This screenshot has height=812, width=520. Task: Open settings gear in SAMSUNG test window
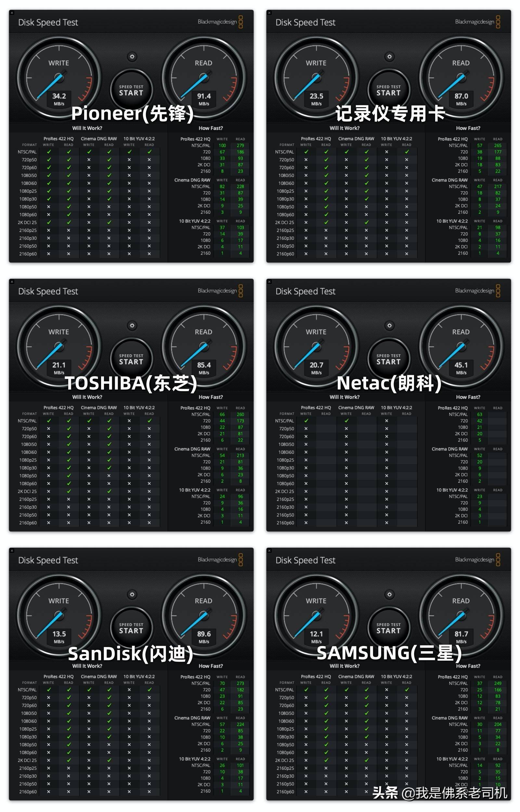pos(389,594)
